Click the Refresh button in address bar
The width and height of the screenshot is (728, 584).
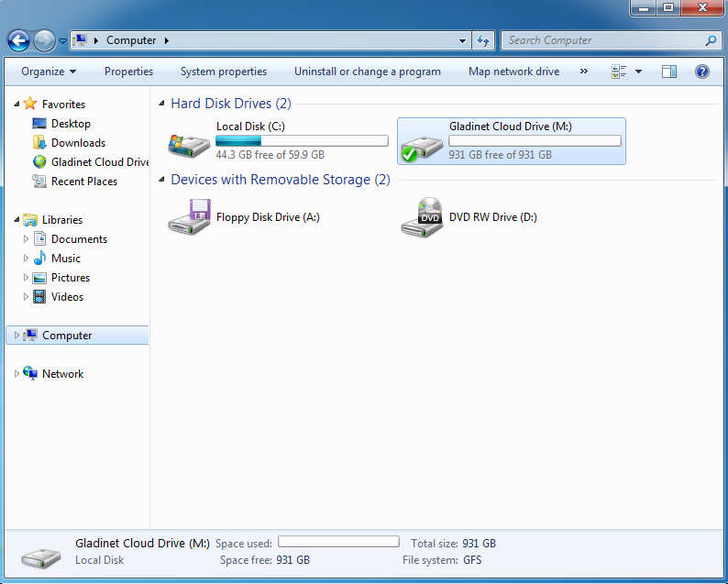pyautogui.click(x=483, y=41)
